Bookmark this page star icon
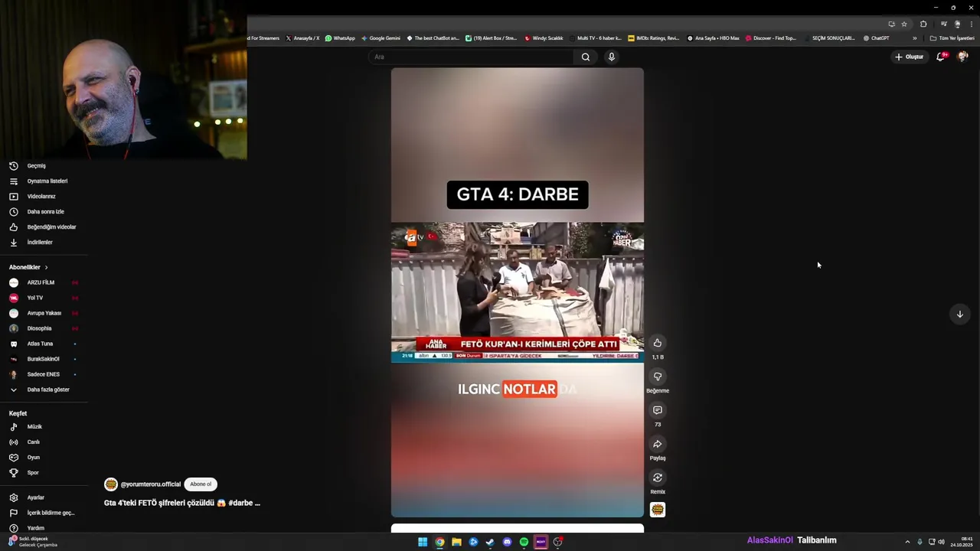 (x=904, y=24)
